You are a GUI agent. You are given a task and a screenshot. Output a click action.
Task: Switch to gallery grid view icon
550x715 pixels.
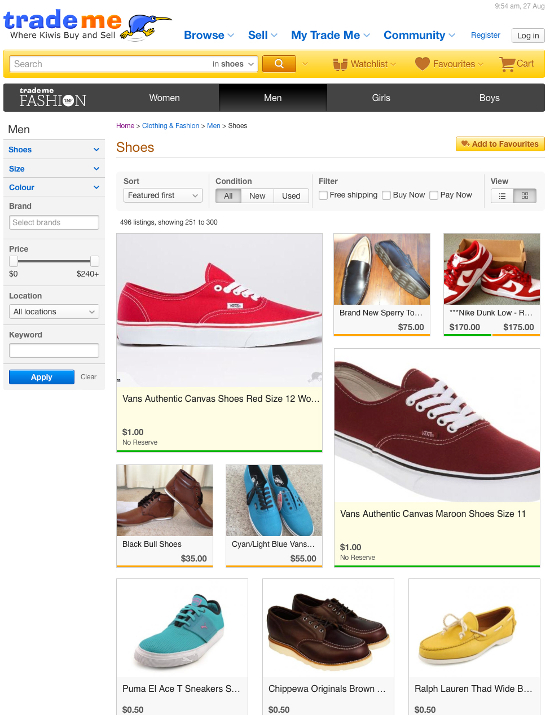coord(525,196)
